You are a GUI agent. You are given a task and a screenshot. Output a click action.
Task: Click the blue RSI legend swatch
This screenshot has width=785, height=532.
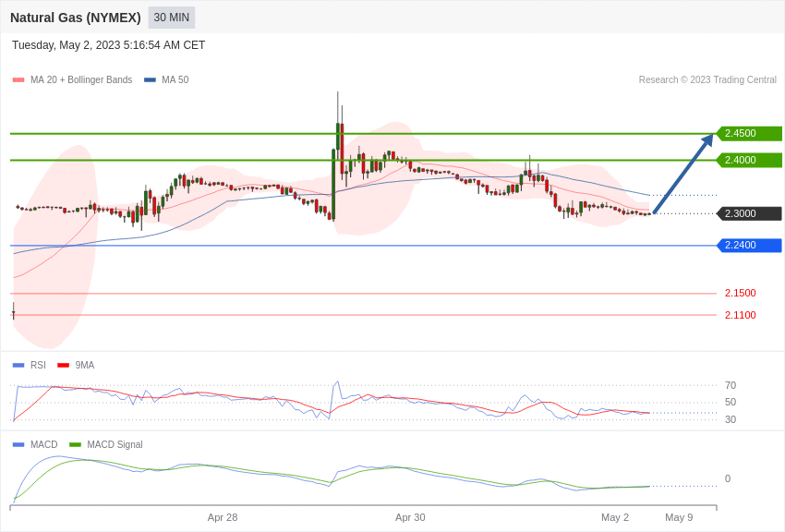pyautogui.click(x=18, y=366)
